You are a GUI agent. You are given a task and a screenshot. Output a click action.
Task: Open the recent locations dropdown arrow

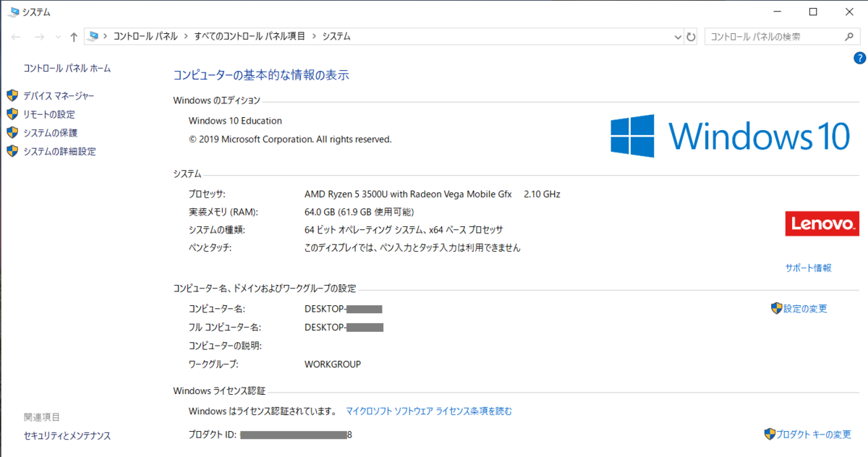click(x=58, y=37)
